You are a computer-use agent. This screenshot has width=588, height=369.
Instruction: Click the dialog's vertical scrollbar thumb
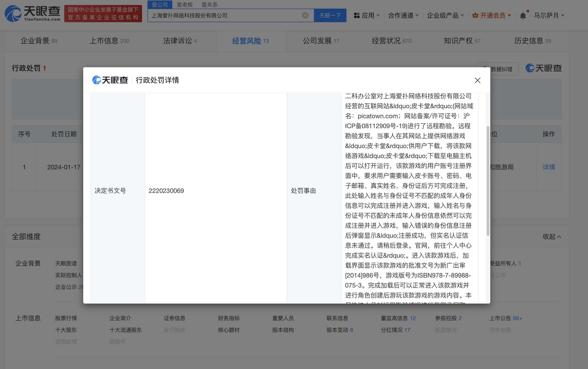pyautogui.click(x=488, y=181)
